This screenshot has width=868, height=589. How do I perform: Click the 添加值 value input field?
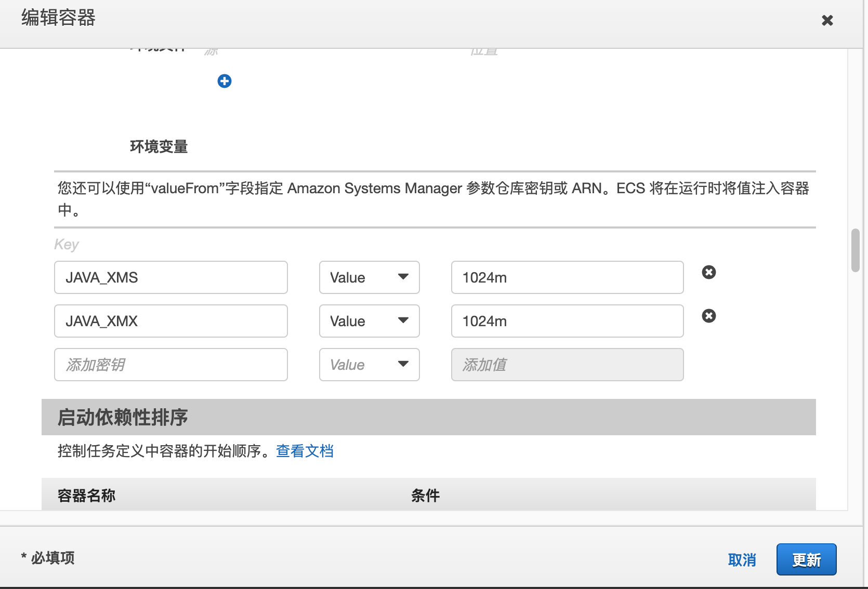(x=567, y=365)
